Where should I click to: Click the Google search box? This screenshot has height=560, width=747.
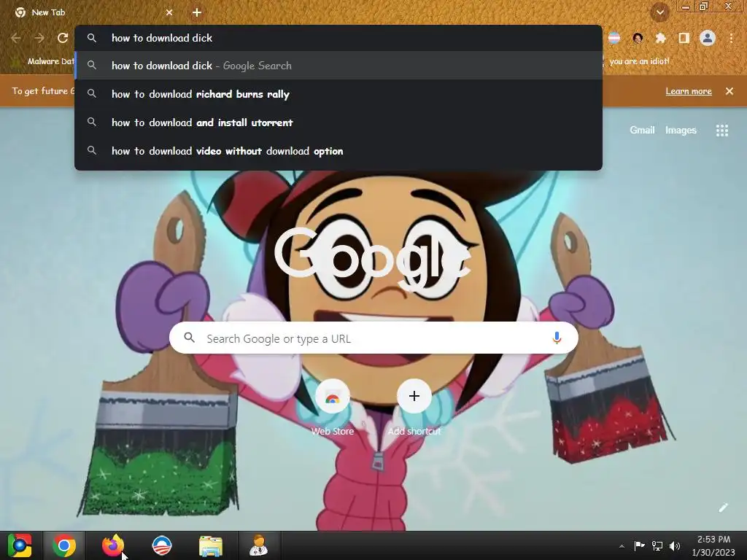click(374, 338)
